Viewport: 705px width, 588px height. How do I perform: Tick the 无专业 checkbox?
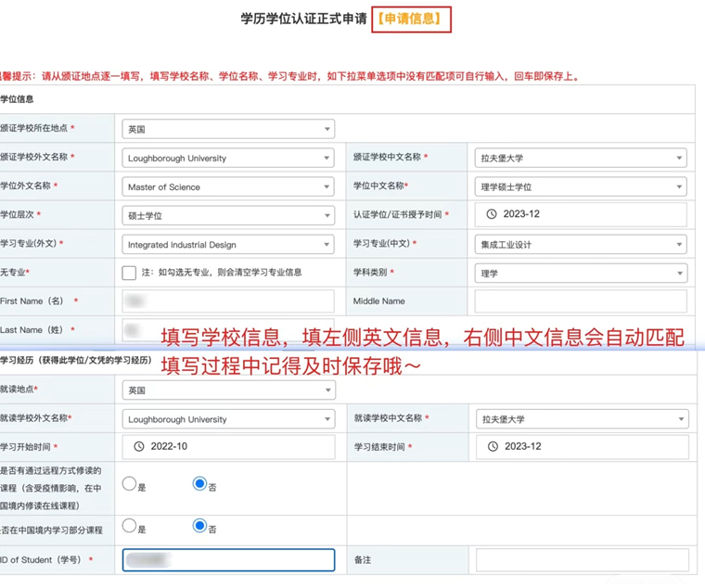(x=129, y=273)
